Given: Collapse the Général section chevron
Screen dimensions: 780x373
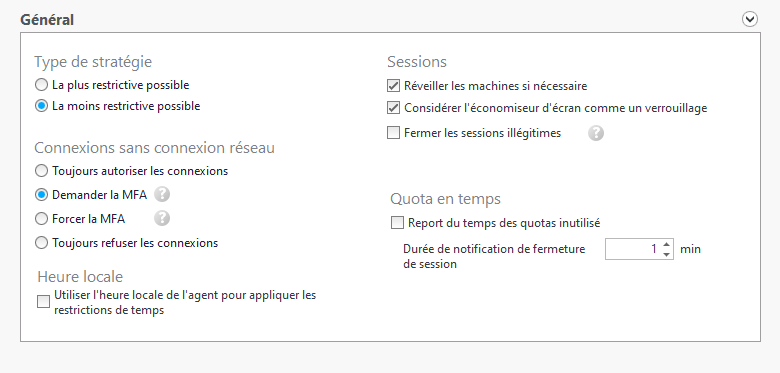Looking at the screenshot, I should pos(750,19).
